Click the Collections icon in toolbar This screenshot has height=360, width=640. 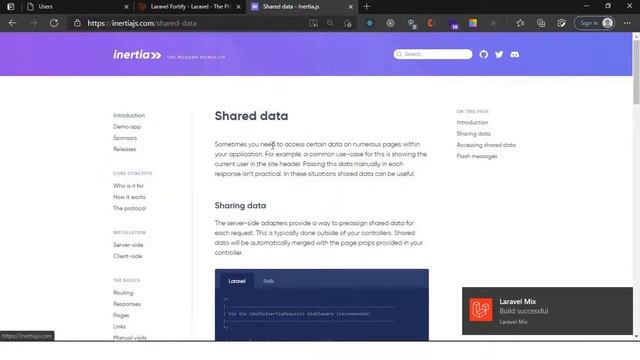click(x=541, y=23)
